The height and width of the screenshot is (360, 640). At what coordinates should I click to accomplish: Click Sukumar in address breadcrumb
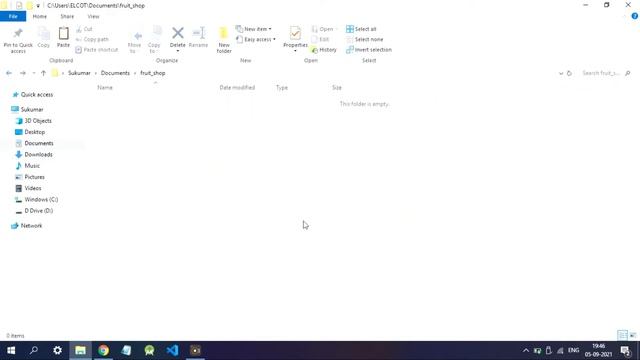tap(79, 73)
